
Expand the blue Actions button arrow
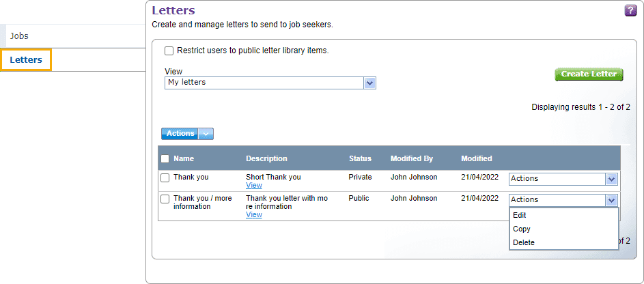pos(206,133)
